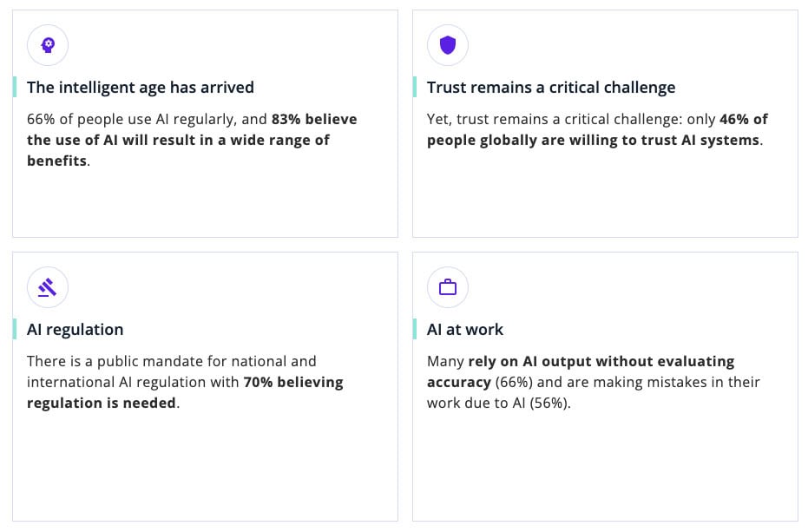Click the gavel AI regulation icon
The image size is (808, 532).
coord(48,287)
